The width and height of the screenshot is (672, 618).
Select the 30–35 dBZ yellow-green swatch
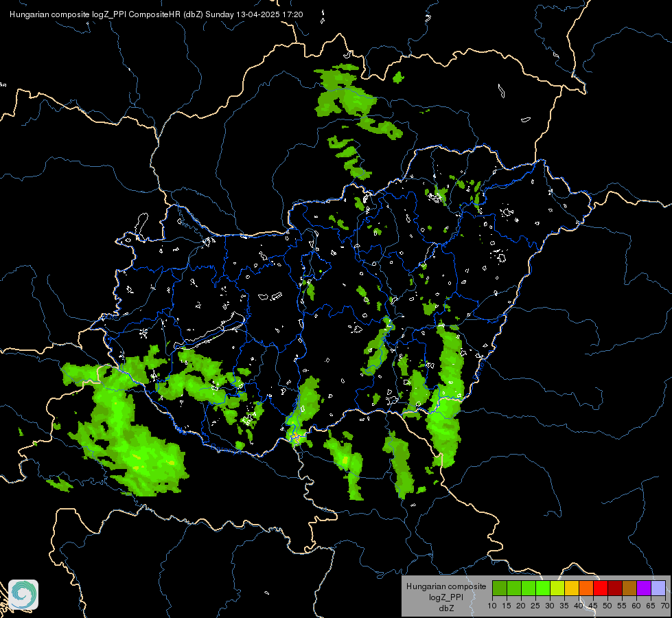pyautogui.click(x=557, y=588)
